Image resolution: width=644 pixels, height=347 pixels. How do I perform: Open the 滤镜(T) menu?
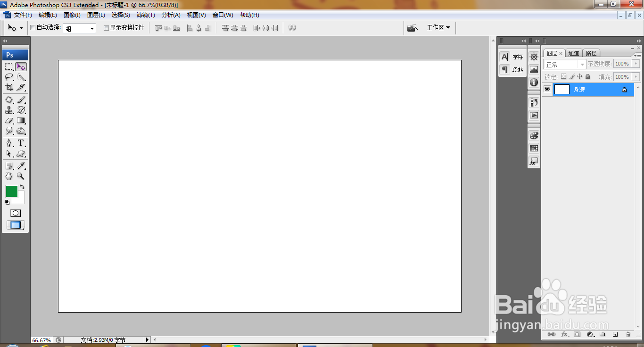pos(146,15)
